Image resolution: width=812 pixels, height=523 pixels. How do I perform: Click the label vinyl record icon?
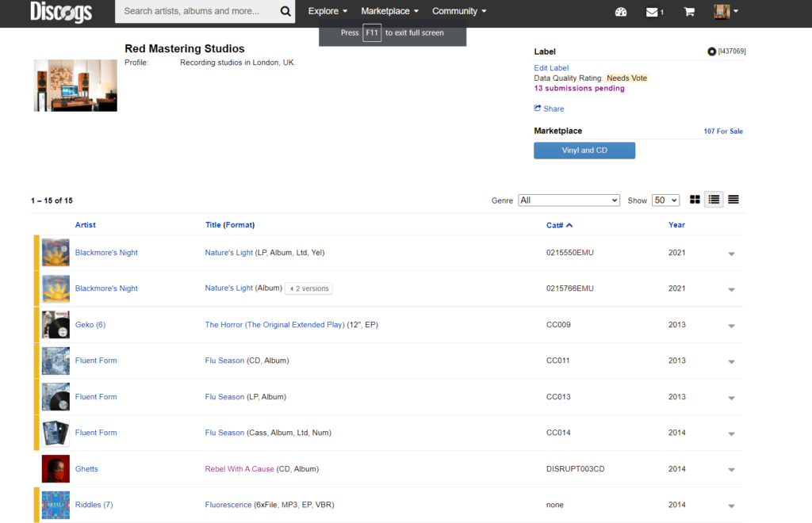(x=711, y=52)
